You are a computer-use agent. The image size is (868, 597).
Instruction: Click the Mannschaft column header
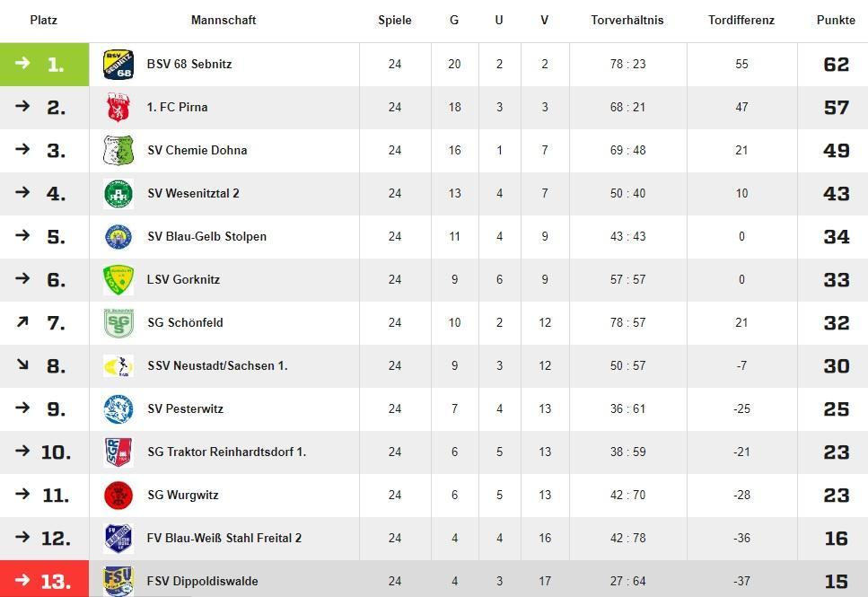[x=224, y=20]
